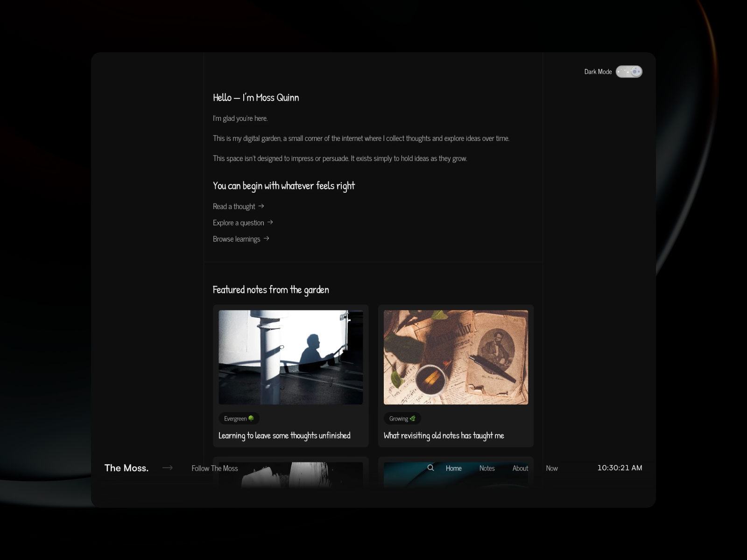Click The Moss. site logo
747x560 pixels.
(x=127, y=468)
